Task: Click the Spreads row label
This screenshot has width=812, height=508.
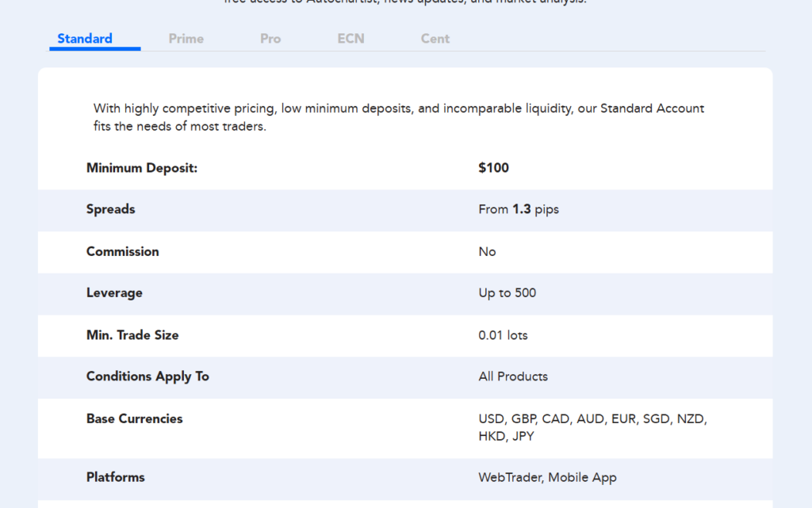Action: point(111,209)
